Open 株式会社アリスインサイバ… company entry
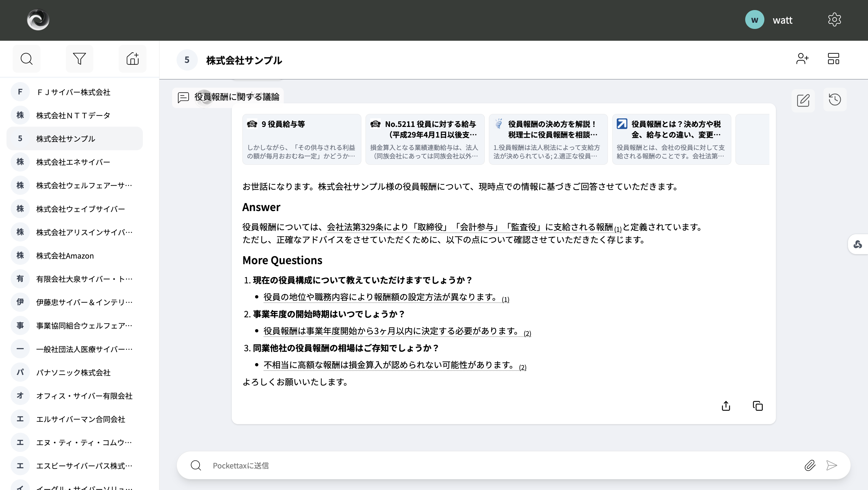Viewport: 868px width, 490px height. coord(75,232)
